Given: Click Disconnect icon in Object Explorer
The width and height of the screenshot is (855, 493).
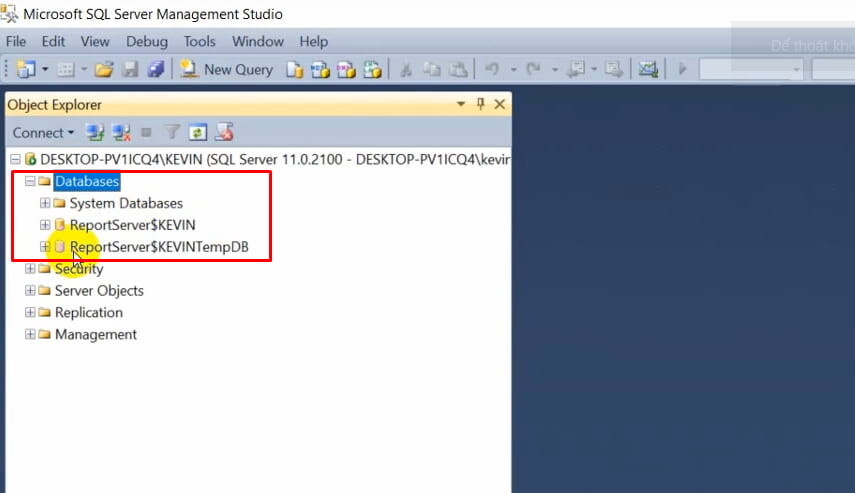Looking at the screenshot, I should click(121, 133).
